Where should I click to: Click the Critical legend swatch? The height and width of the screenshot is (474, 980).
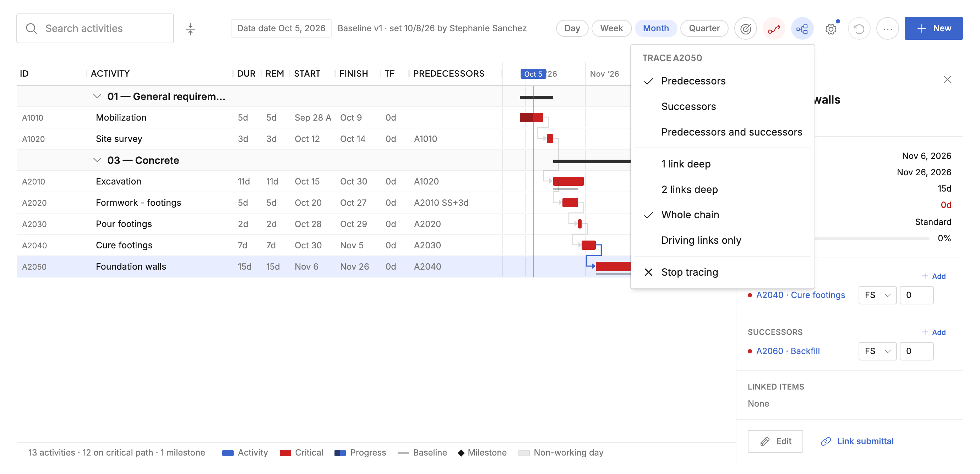click(x=285, y=453)
